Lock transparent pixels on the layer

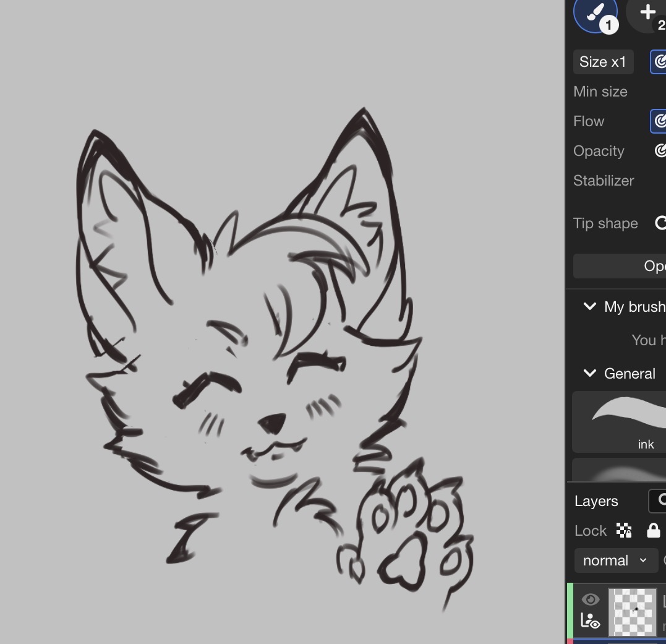623,531
